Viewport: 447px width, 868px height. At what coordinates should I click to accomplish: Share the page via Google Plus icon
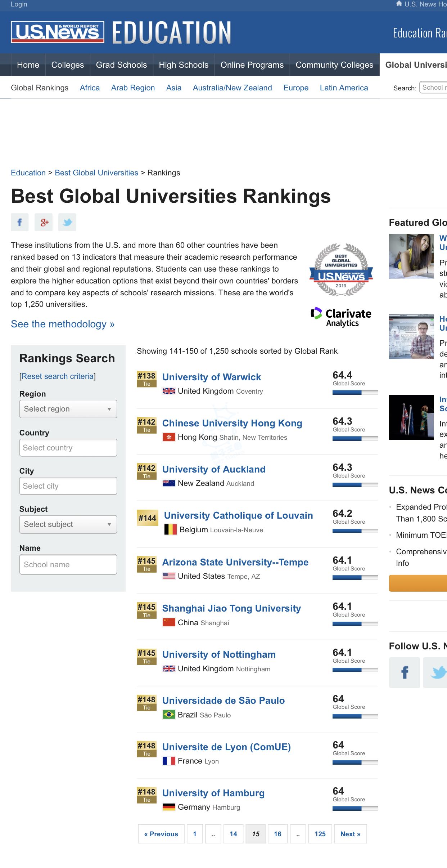(44, 222)
